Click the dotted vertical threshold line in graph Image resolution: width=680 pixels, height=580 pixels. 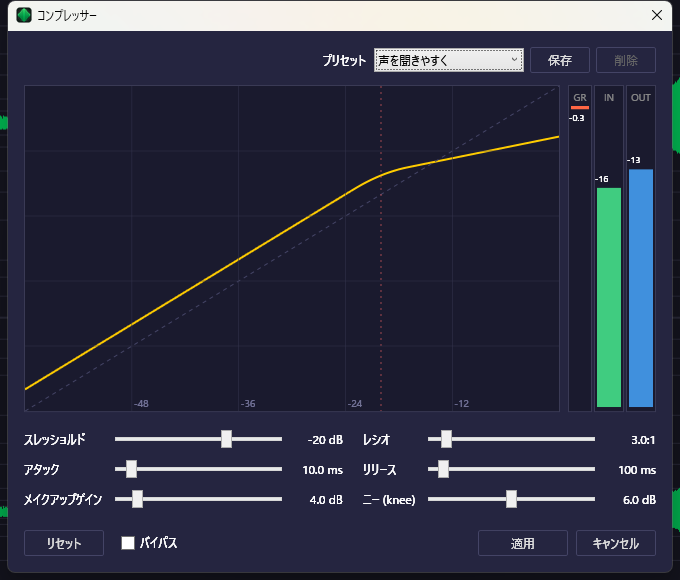(x=381, y=300)
